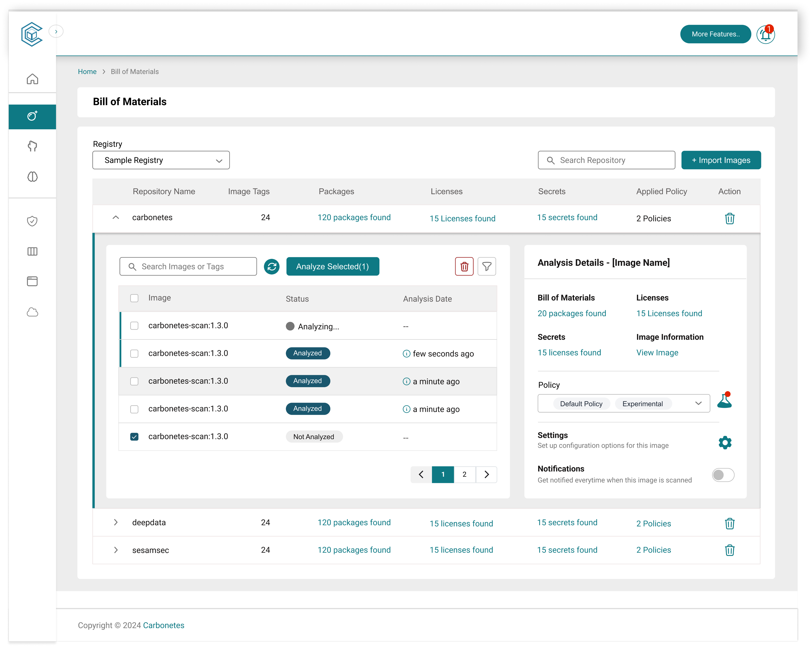Viewport: 812px width, 646px height.
Task: Click the notification bell icon
Action: 765,35
